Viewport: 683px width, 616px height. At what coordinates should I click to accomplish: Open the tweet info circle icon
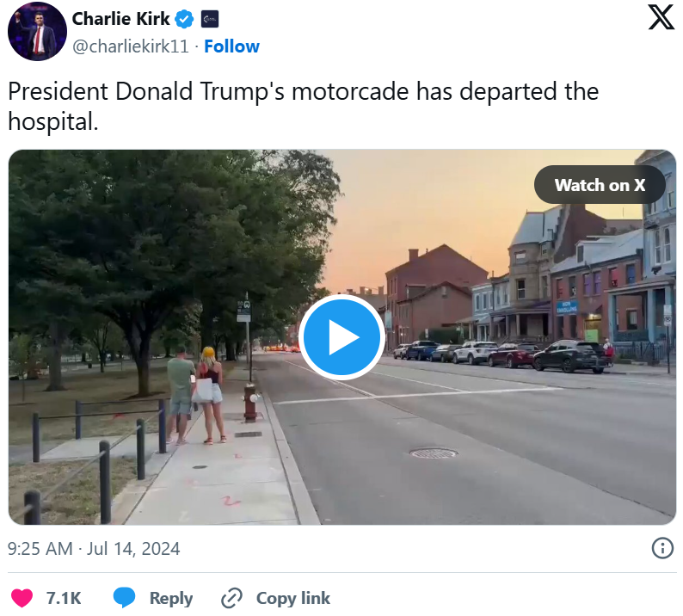click(662, 548)
